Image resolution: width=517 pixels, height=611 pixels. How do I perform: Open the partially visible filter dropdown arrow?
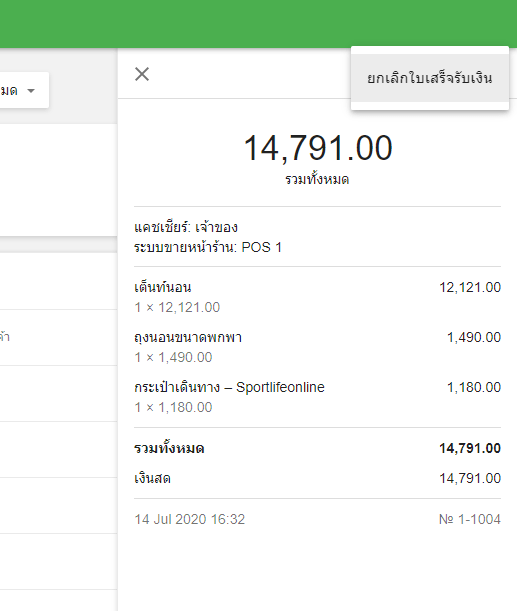pyautogui.click(x=31, y=91)
